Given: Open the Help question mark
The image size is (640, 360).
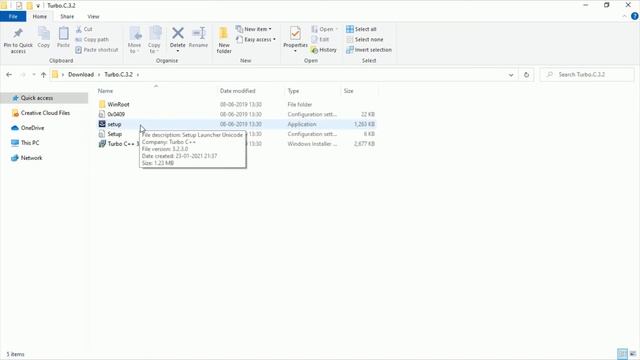Looking at the screenshot, I should tap(635, 16).
